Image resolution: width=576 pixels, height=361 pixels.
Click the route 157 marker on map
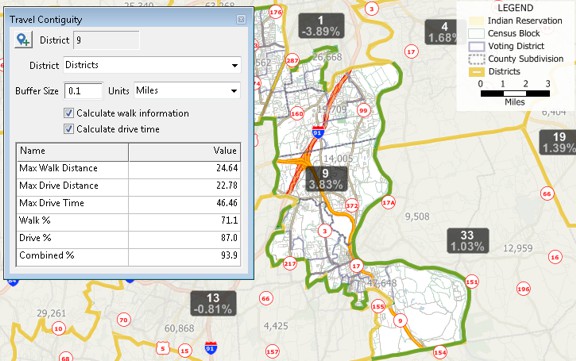coord(272,352)
